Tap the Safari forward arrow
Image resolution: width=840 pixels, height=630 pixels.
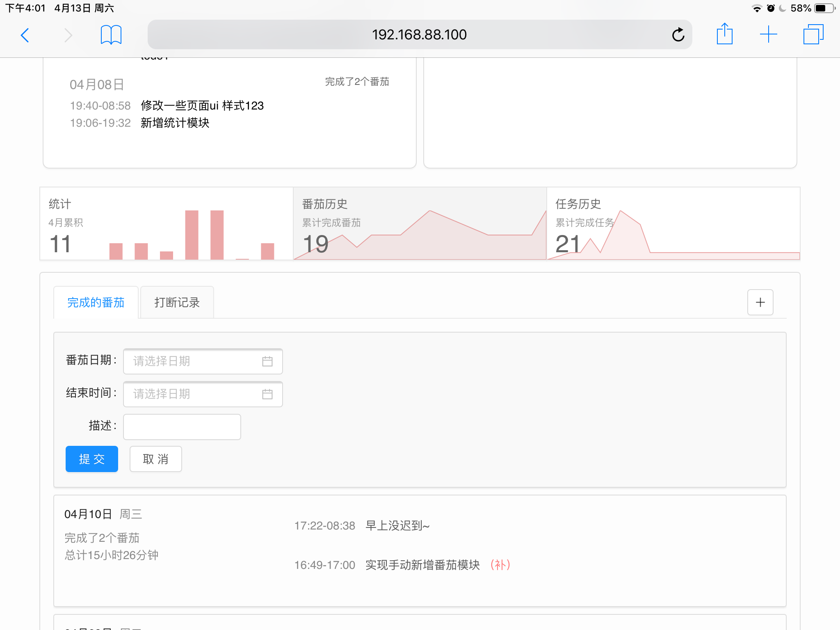(x=68, y=35)
